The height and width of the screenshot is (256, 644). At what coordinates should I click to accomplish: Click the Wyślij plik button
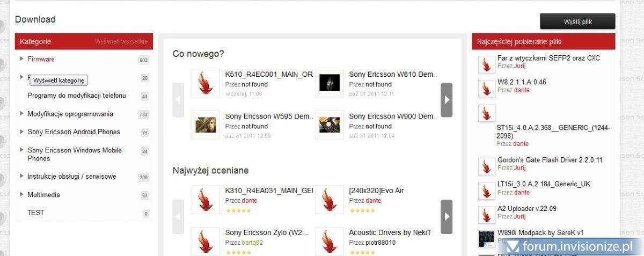coord(577,21)
